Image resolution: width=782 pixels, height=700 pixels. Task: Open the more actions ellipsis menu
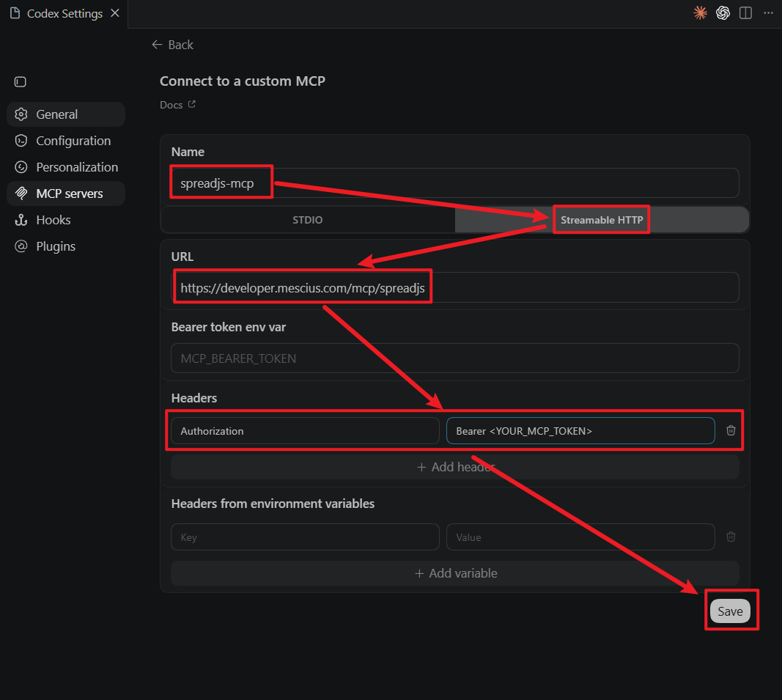pyautogui.click(x=768, y=13)
